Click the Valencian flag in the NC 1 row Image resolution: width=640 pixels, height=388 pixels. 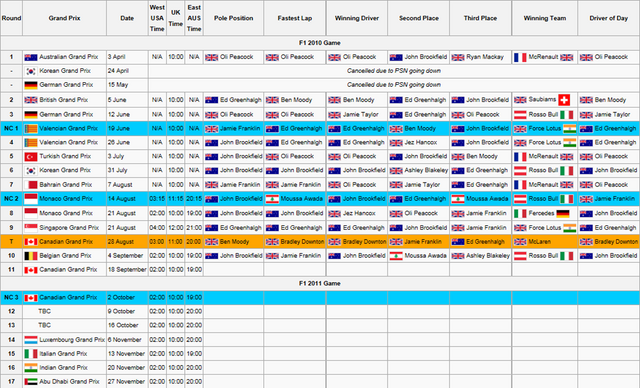coord(31,129)
